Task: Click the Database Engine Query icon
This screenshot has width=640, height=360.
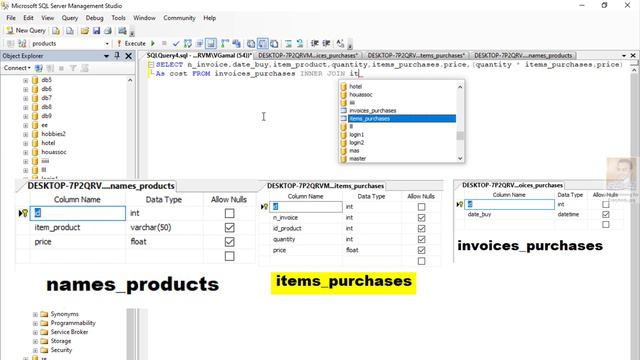Action: click(56, 31)
